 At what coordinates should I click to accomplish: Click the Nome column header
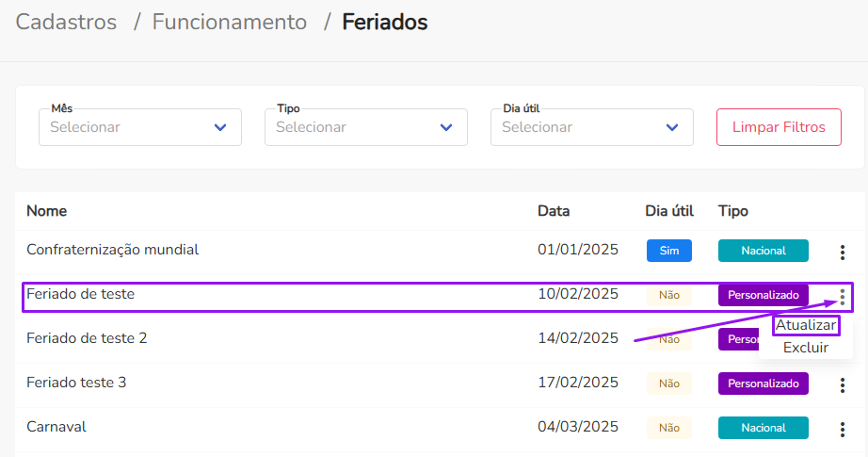tap(46, 211)
